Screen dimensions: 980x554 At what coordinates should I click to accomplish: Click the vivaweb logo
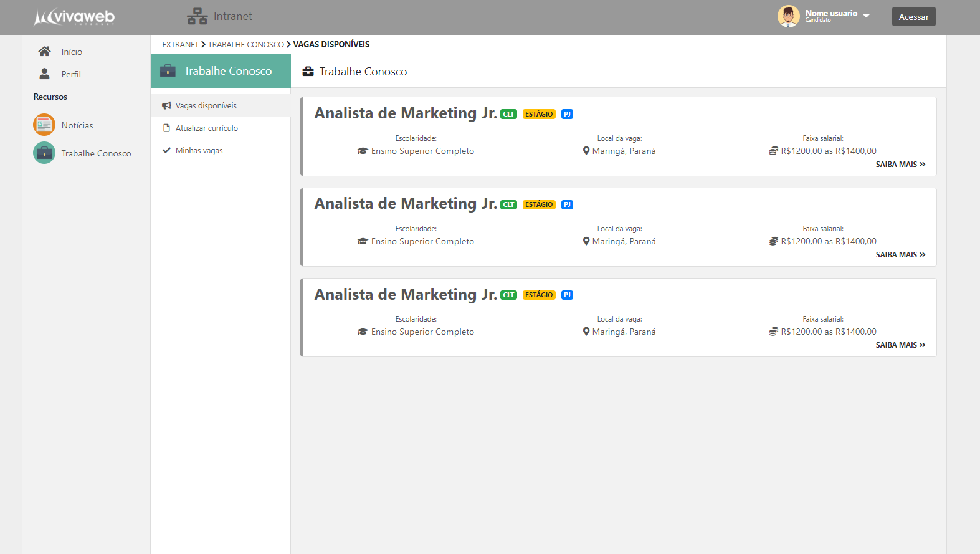(x=74, y=17)
